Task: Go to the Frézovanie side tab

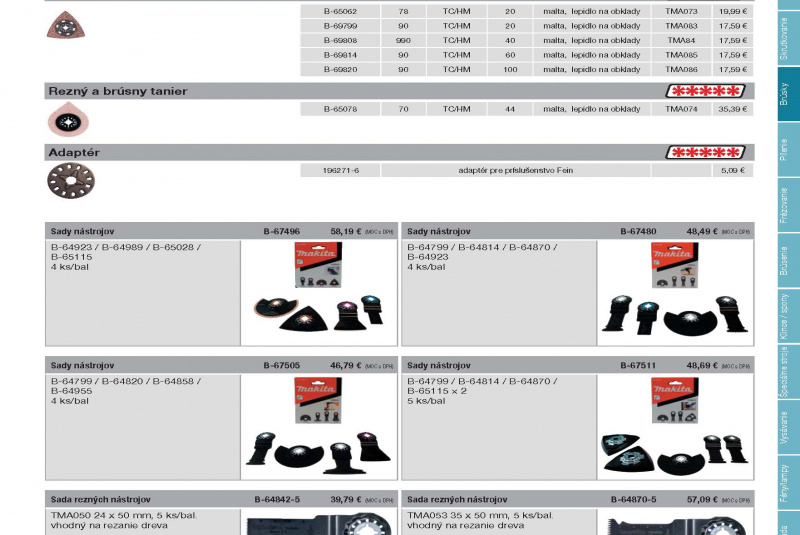Action: pos(789,205)
